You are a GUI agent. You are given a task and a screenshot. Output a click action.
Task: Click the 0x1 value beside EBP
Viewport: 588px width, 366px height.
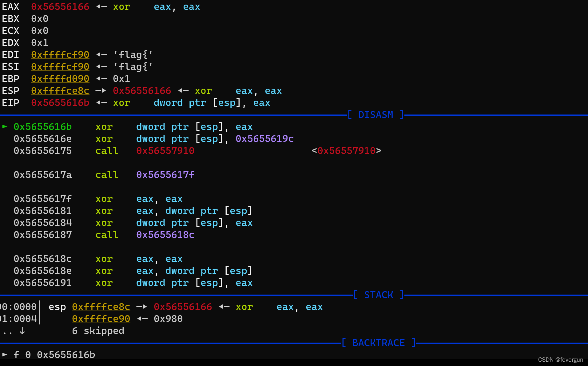(x=121, y=79)
